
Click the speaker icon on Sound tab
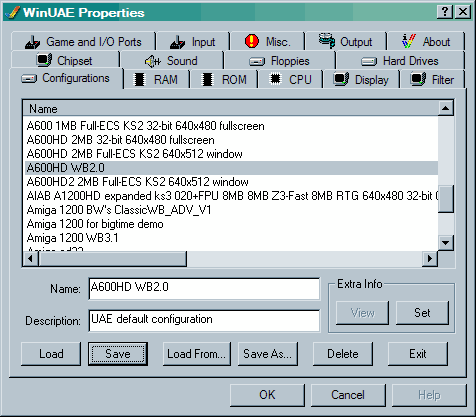coord(153,61)
